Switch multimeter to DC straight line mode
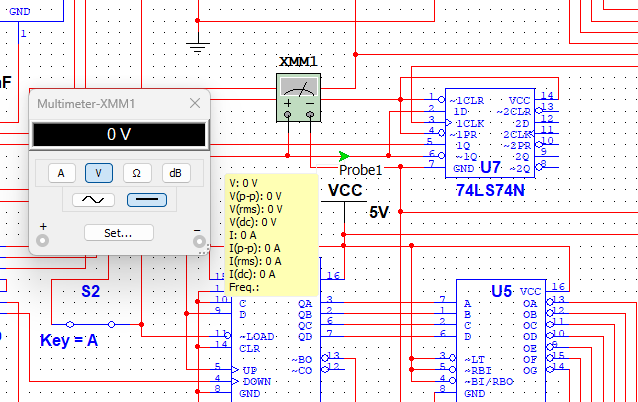This screenshot has height=402, width=638. coord(147,200)
